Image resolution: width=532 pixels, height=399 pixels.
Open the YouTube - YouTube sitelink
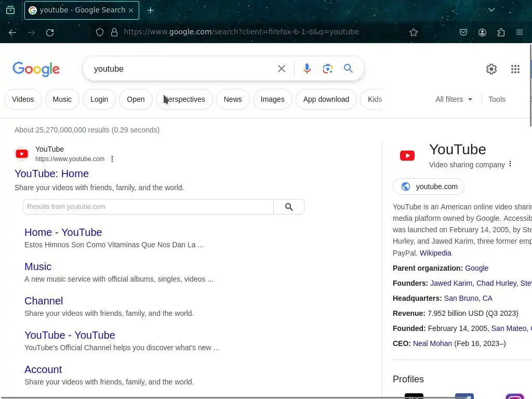(70, 335)
